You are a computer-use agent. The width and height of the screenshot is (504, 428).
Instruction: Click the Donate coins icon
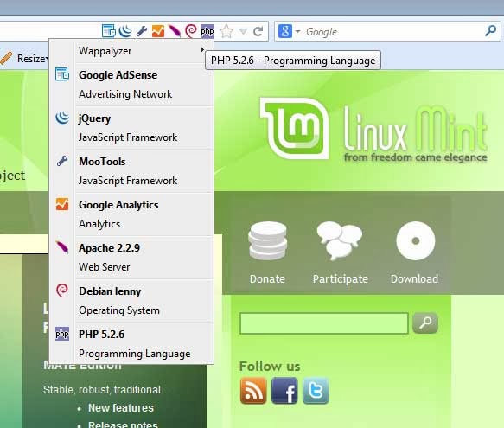click(267, 241)
